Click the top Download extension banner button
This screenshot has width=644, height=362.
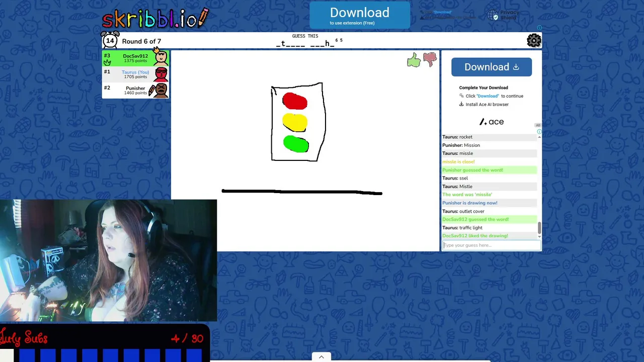pyautogui.click(x=359, y=16)
